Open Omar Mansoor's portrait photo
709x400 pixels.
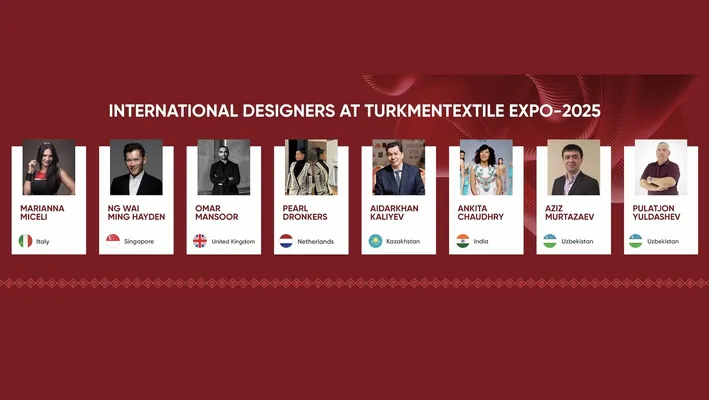point(224,167)
